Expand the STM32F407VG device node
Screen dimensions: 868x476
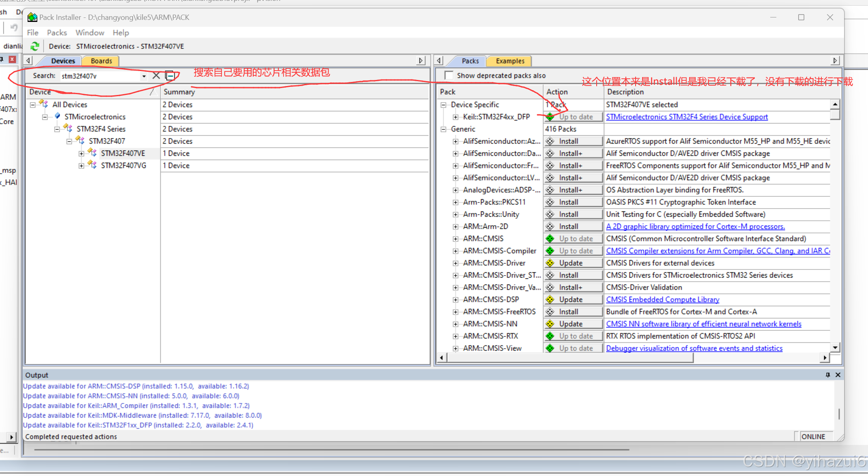[x=81, y=166]
